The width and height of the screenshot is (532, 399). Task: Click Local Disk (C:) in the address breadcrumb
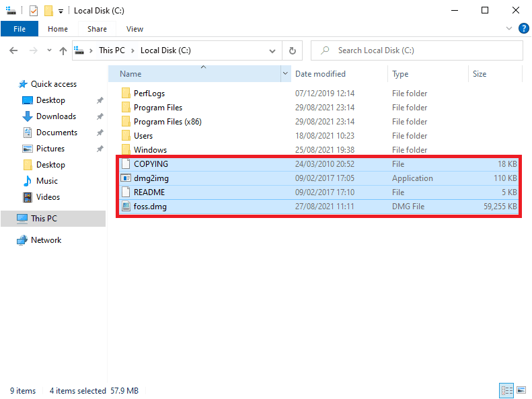tap(165, 50)
